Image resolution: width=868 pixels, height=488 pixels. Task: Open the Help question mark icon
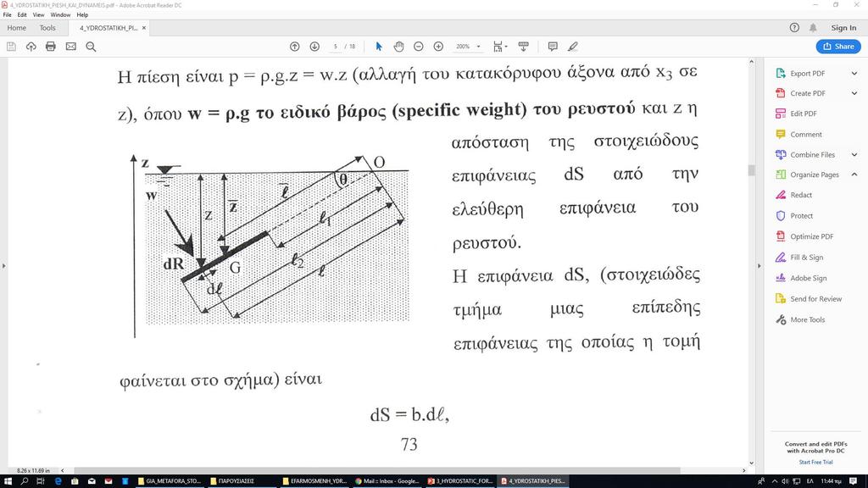pos(794,28)
